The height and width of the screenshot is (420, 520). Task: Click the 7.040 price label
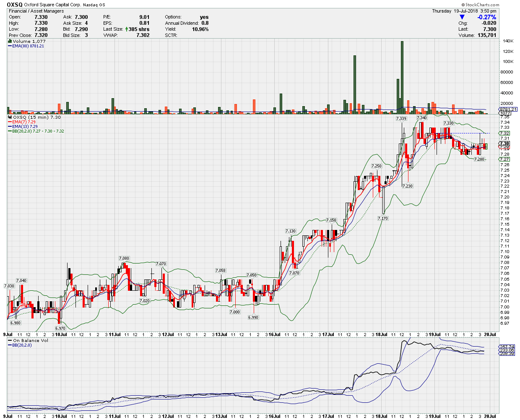(x=21, y=281)
